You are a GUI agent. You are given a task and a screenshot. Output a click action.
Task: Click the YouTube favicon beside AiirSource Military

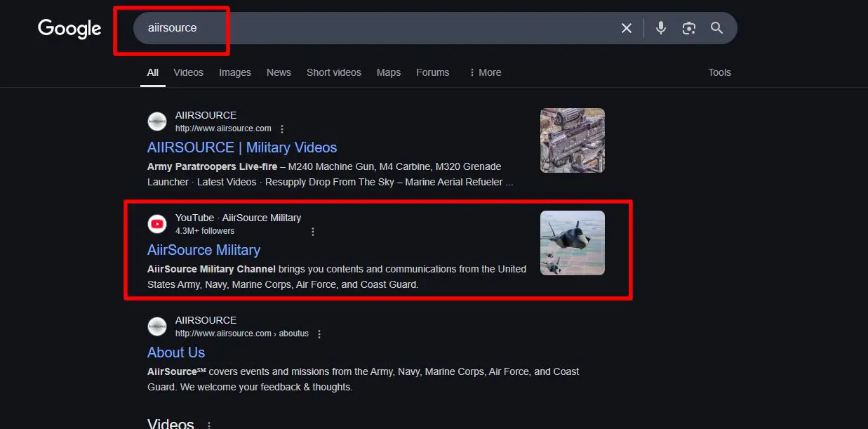(x=157, y=224)
